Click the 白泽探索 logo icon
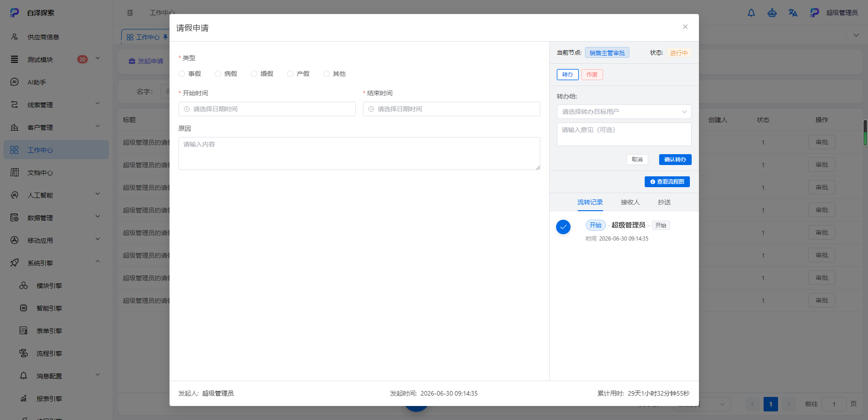868x420 pixels. (x=14, y=13)
